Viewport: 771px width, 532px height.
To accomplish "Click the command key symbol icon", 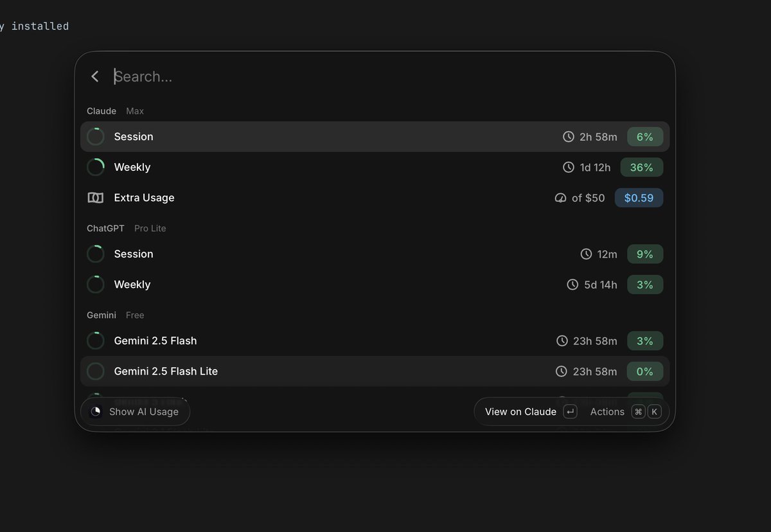I will click(x=638, y=412).
